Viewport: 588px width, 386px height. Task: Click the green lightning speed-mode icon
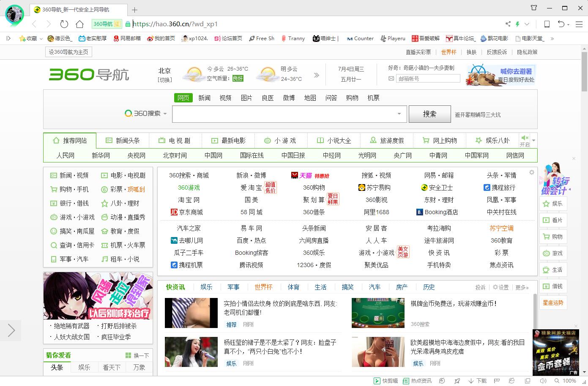[x=517, y=24]
